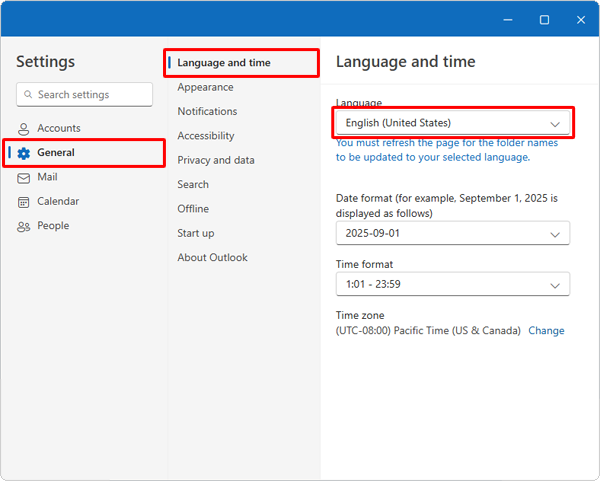Click the People icon in sidebar
Viewport: 600px width, 481px height.
click(23, 227)
